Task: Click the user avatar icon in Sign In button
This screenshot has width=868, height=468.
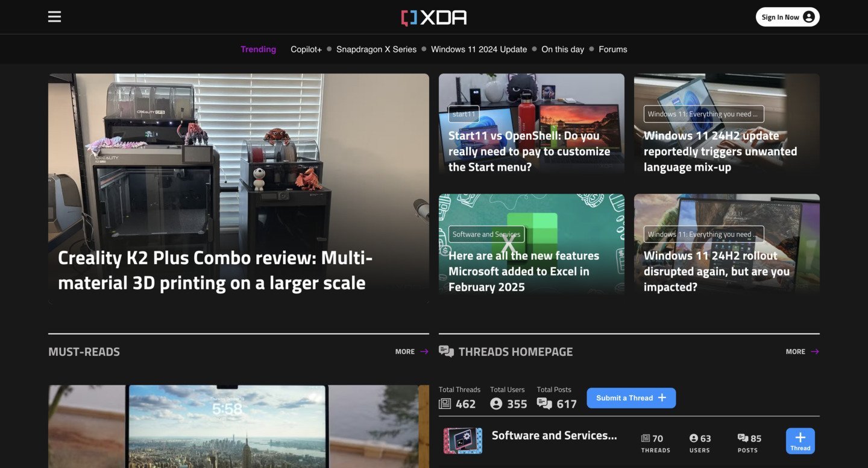Action: 809,17
